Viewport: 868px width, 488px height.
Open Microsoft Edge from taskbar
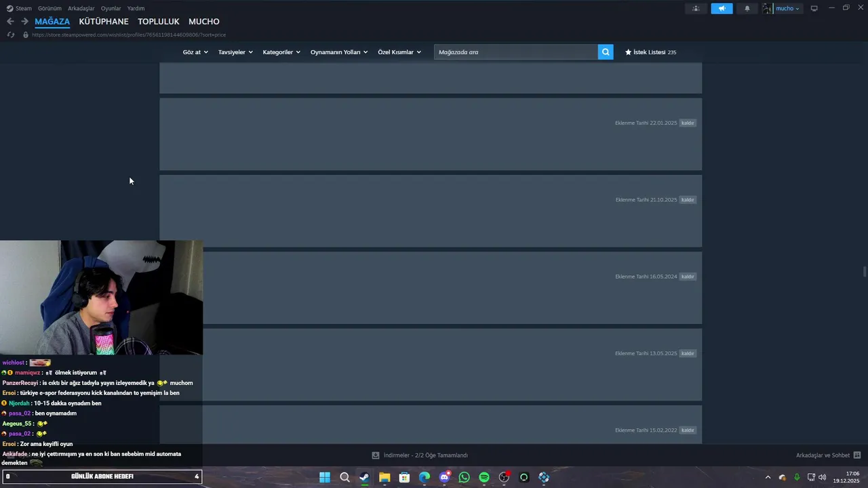pyautogui.click(x=425, y=477)
